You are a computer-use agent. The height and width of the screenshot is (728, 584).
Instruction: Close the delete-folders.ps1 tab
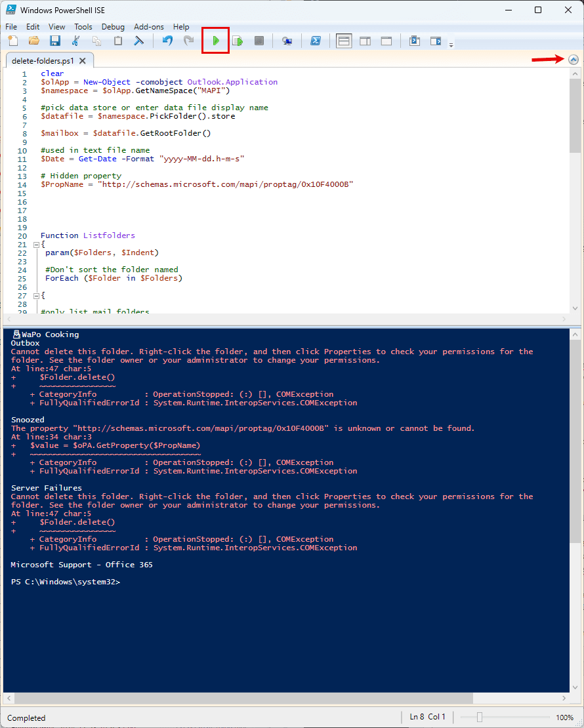pos(82,61)
